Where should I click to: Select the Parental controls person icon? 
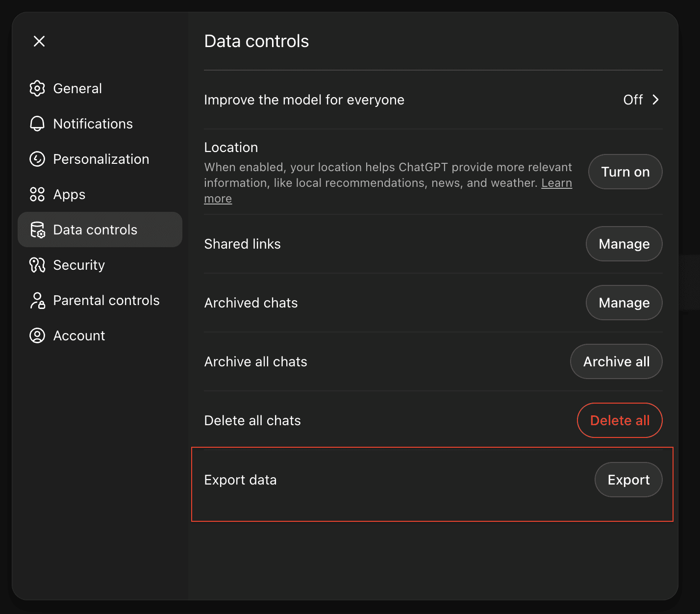(37, 300)
